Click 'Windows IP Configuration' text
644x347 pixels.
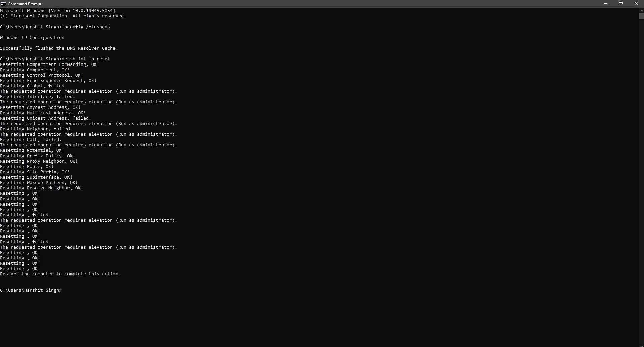(x=32, y=38)
